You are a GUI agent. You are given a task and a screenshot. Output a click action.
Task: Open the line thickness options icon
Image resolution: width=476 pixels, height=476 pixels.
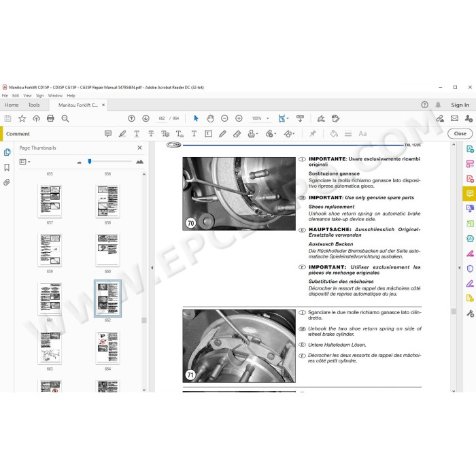coord(348,133)
